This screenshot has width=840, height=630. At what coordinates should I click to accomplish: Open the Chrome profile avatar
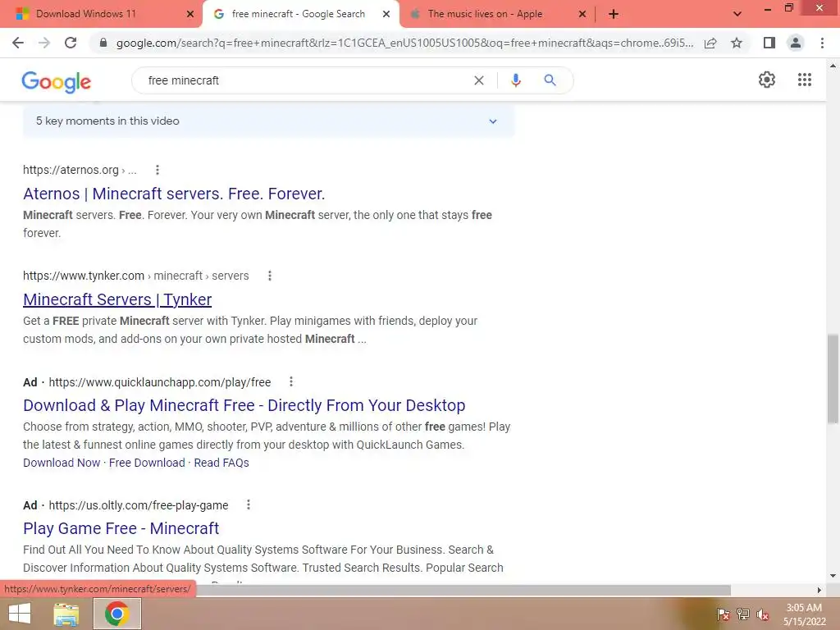click(x=796, y=43)
